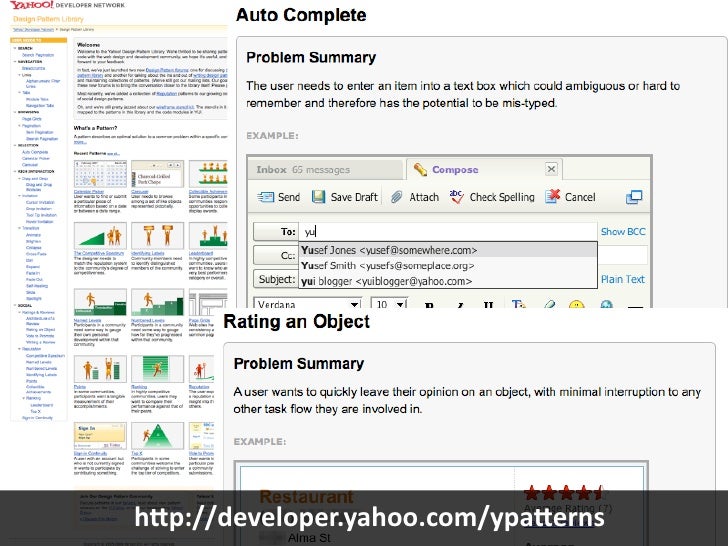Click the Design Pattern Library heading

[48, 19]
